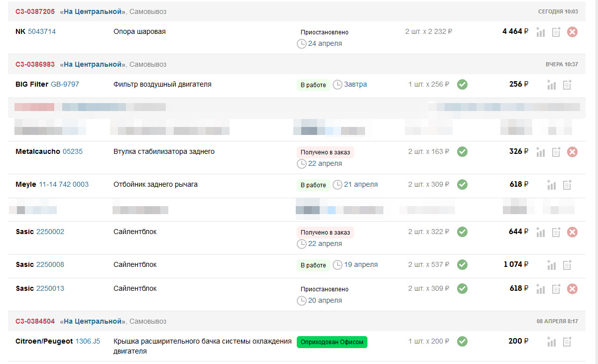Screen dimensions: 598x364
Task: Open statistics chart icon for NK 5043714
Action: coord(541,32)
